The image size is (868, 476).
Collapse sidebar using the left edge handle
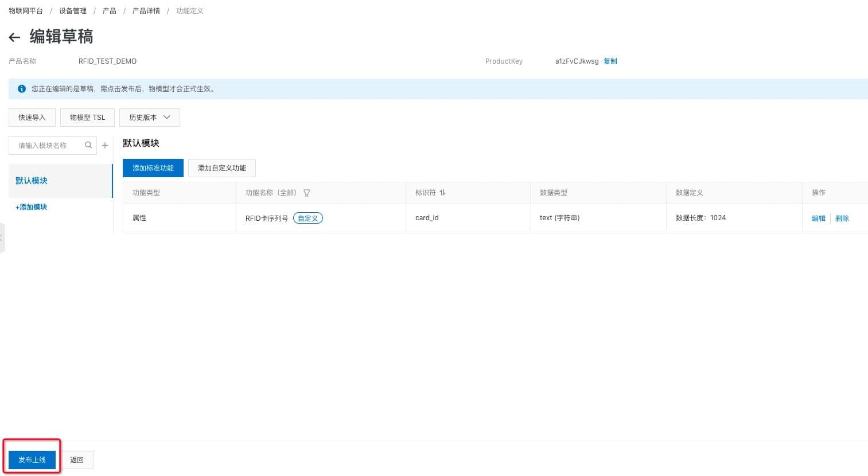[2, 237]
